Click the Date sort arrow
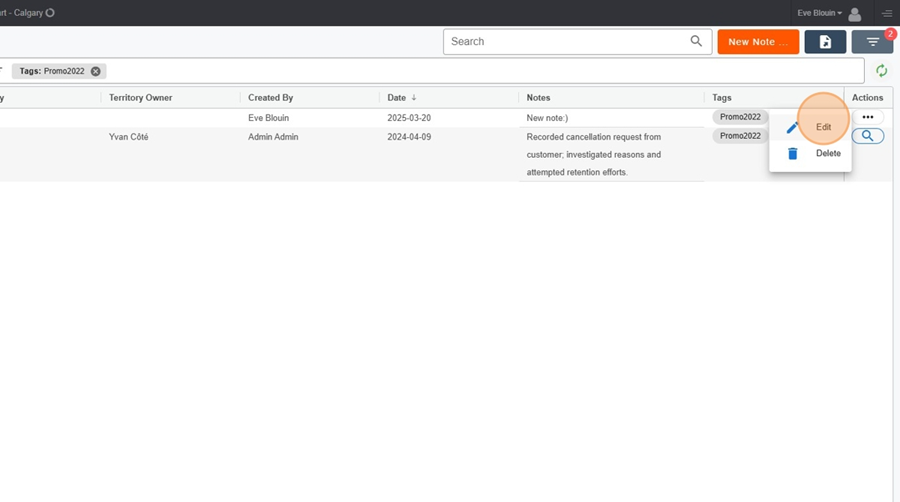 [414, 98]
